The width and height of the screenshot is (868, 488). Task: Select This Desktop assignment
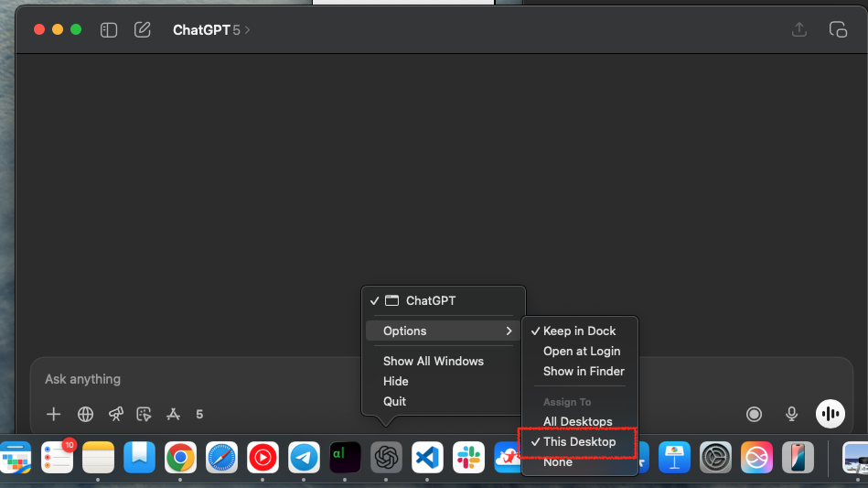pos(580,442)
